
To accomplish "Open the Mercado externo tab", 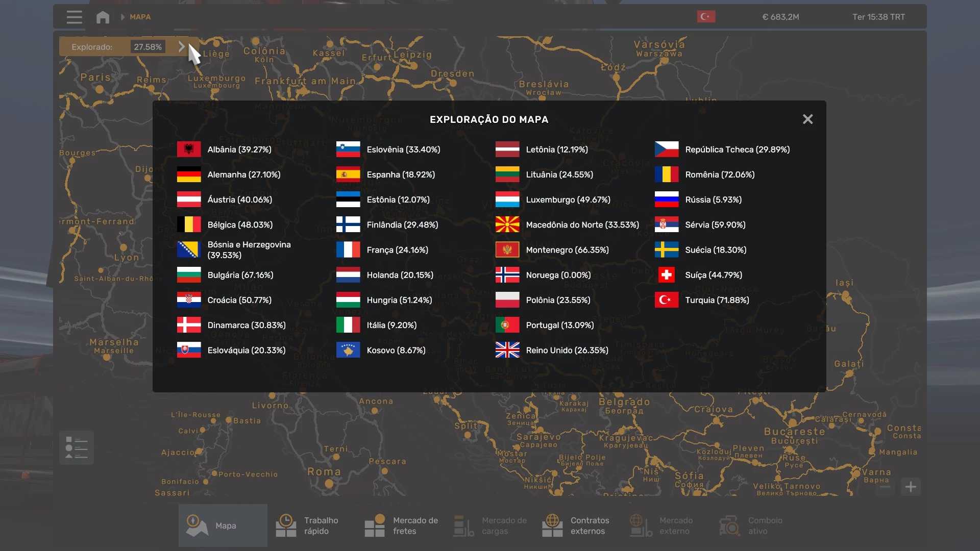I will click(x=661, y=525).
